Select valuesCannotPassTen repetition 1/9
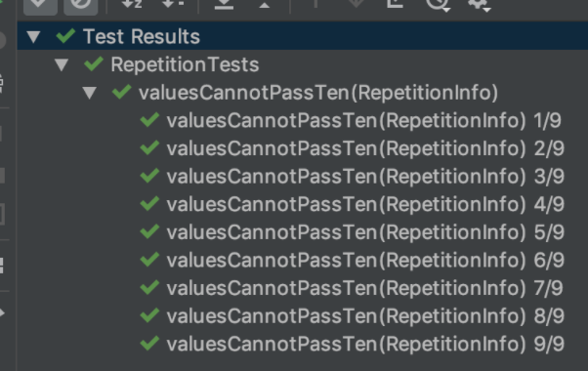 click(363, 121)
